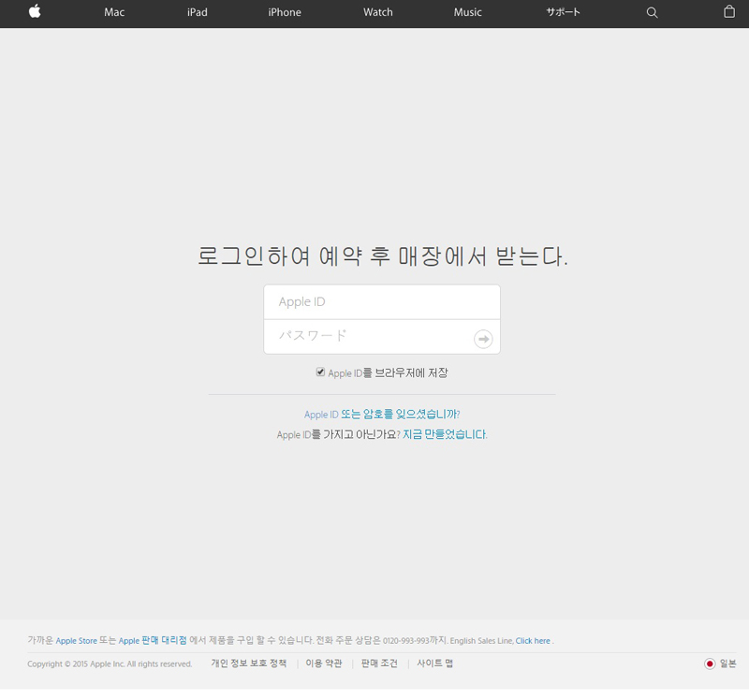Open the サポート support menu
The height and width of the screenshot is (700, 749).
tap(564, 12)
